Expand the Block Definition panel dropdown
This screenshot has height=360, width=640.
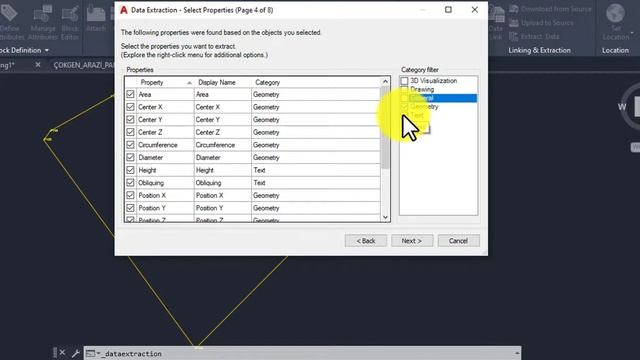(47, 50)
